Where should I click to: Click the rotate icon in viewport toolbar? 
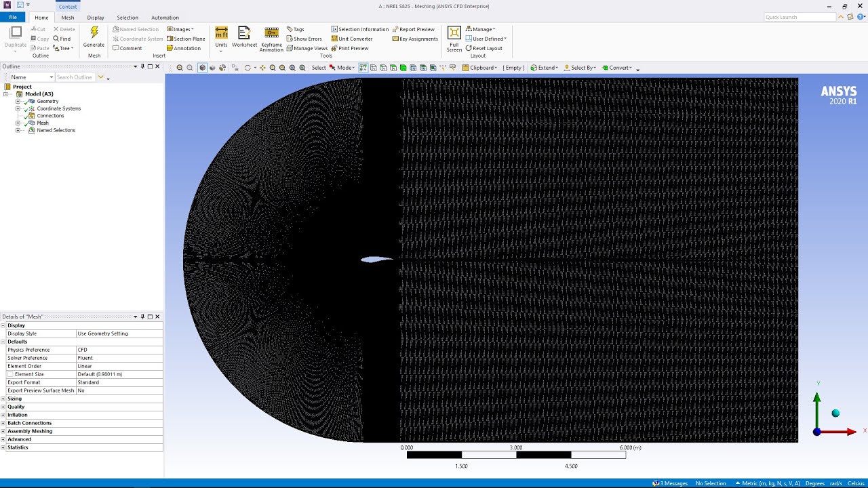(248, 68)
